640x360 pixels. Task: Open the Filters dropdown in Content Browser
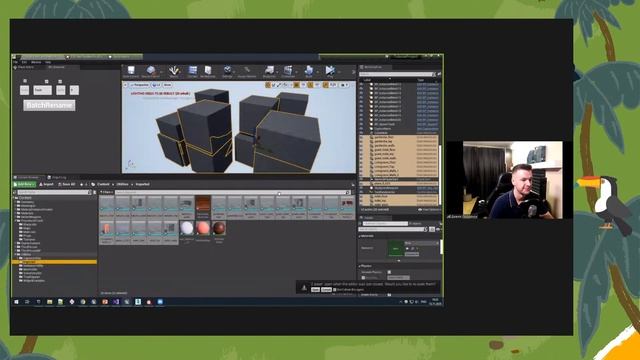pos(107,192)
